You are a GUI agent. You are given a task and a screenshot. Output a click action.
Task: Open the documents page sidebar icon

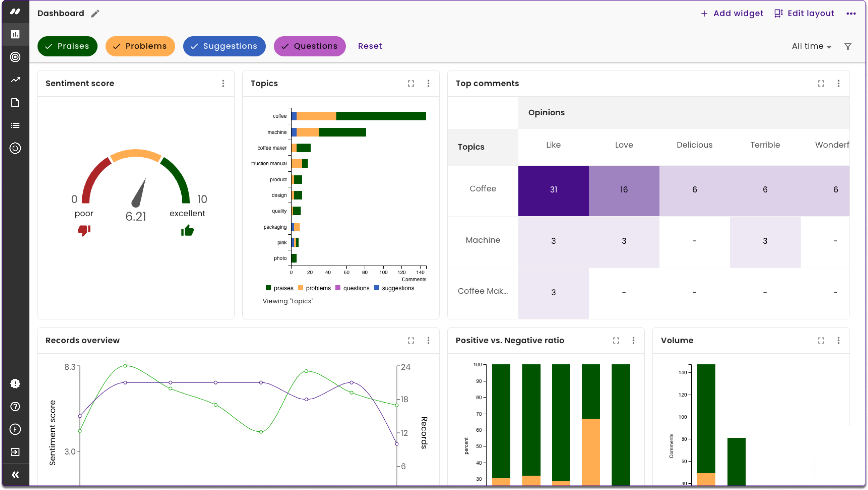(x=15, y=103)
